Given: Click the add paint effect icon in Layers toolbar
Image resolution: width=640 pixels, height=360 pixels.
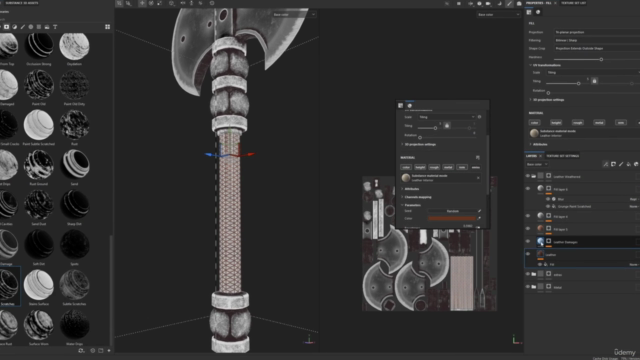Looking at the screenshot, I should [605, 164].
